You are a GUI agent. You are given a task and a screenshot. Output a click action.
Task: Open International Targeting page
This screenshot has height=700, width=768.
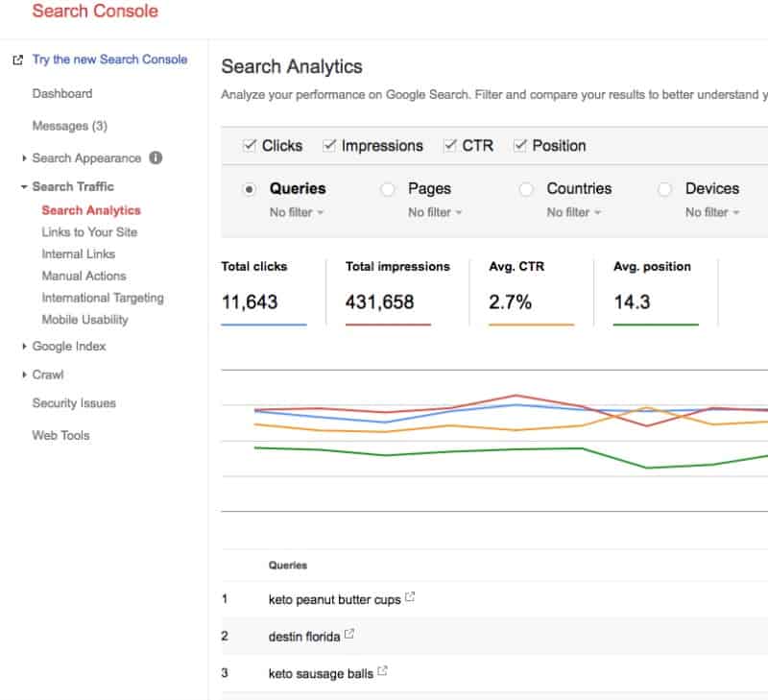[103, 298]
